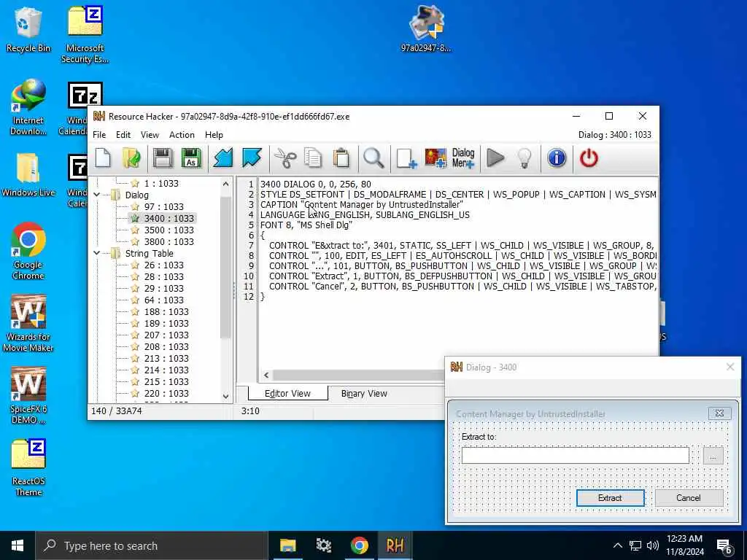Click the Cancel button in dialog preview

[689, 498]
